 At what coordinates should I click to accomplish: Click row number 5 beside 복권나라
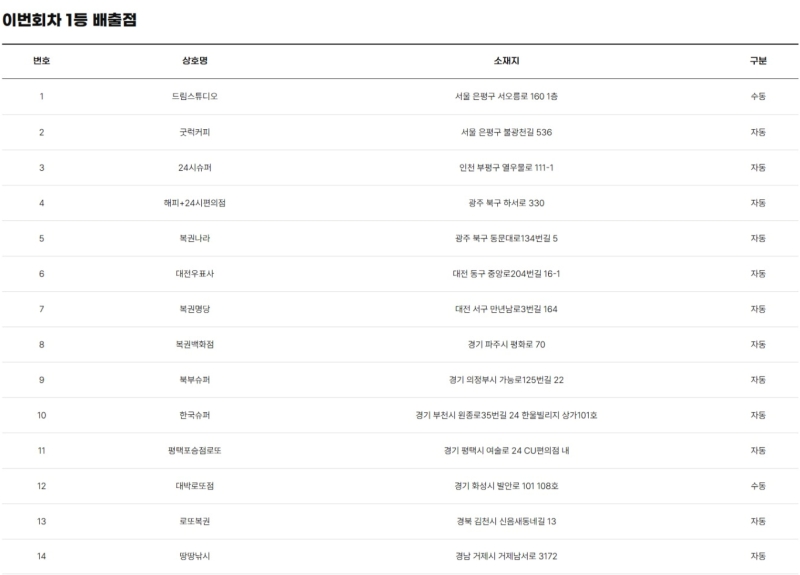coord(41,238)
